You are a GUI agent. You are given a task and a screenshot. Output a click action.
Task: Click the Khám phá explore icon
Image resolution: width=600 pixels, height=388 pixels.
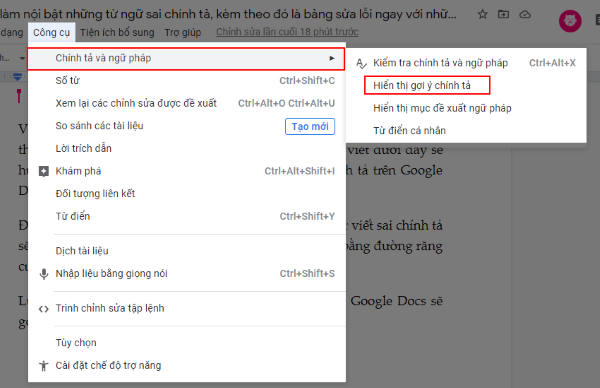44,171
